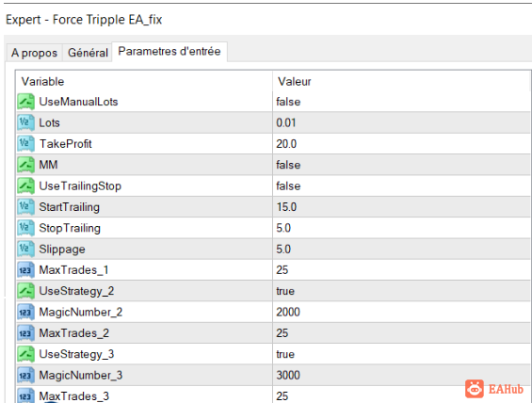This screenshot has height=403, width=532.
Task: Click the boolean icon beside UseManualLots
Action: pyautogui.click(x=25, y=102)
